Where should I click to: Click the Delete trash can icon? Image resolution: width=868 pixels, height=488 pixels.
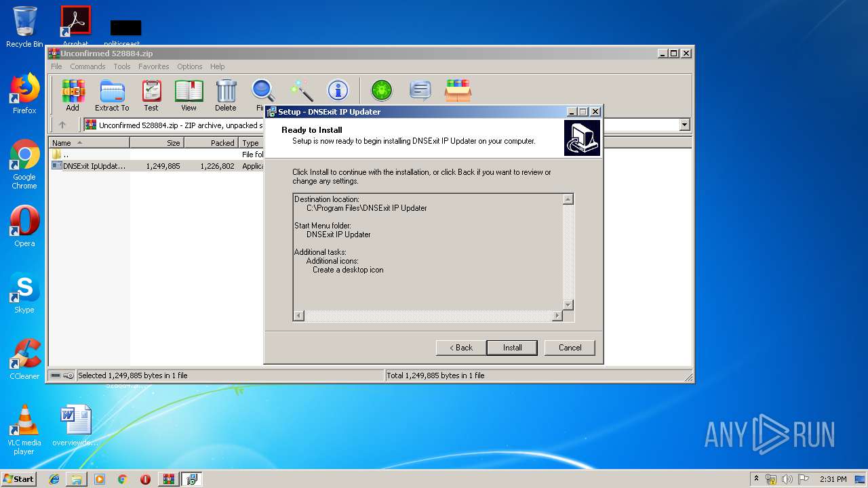[226, 95]
